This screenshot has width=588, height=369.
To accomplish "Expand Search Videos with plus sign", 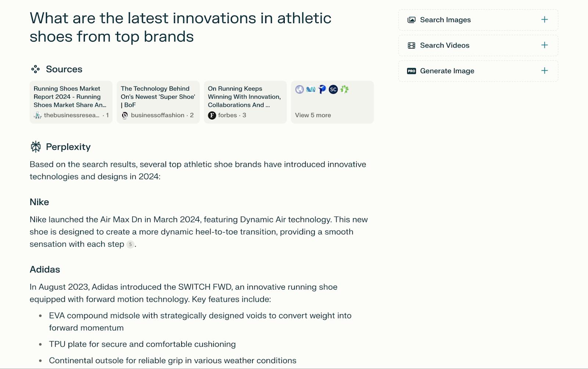I will tap(544, 45).
